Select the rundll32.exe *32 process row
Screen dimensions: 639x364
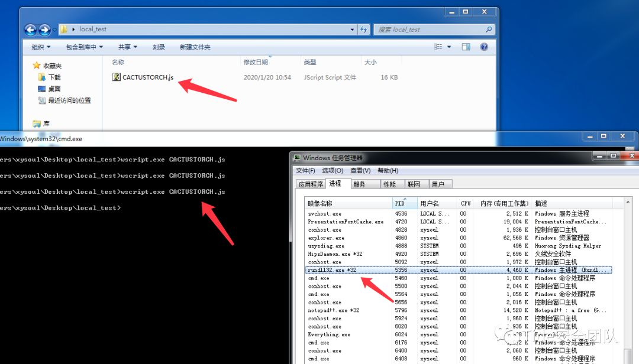pyautogui.click(x=459, y=270)
